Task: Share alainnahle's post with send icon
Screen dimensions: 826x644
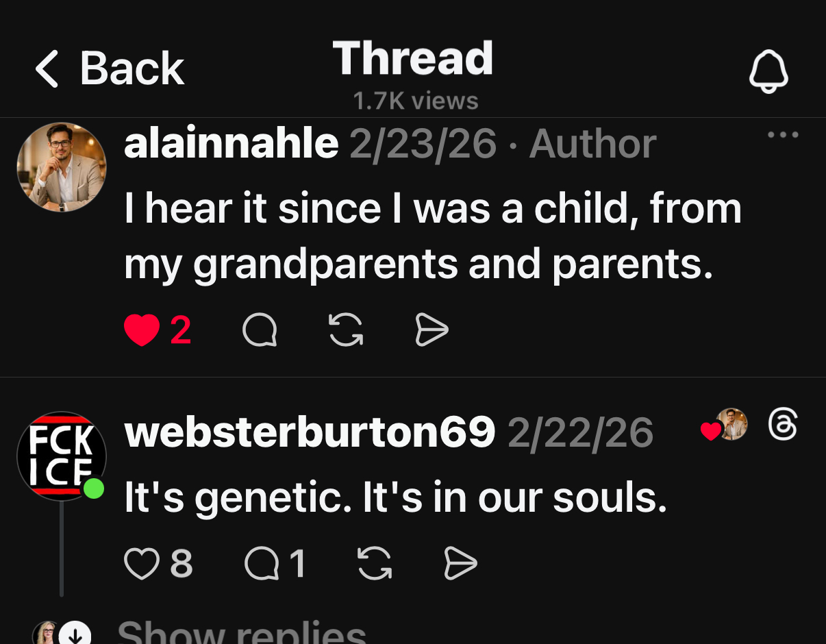Action: (x=432, y=332)
